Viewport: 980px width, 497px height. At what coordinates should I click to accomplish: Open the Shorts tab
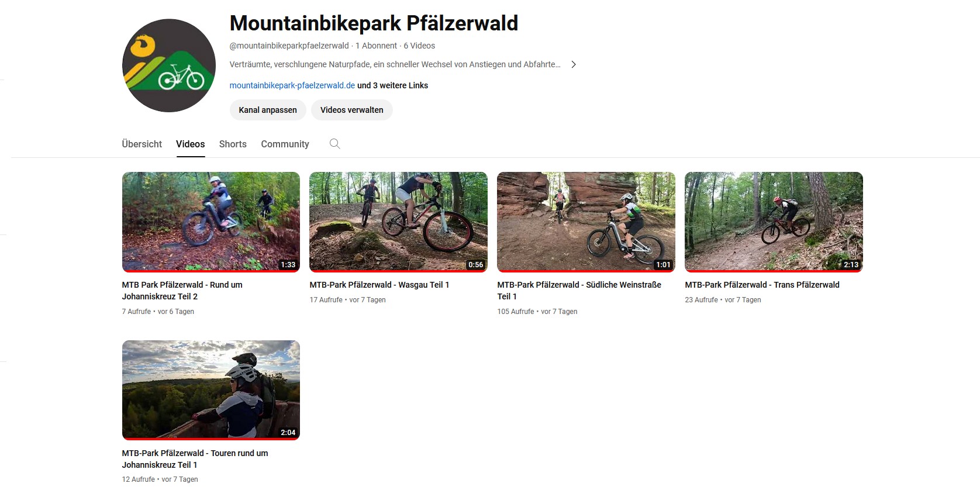pos(233,144)
